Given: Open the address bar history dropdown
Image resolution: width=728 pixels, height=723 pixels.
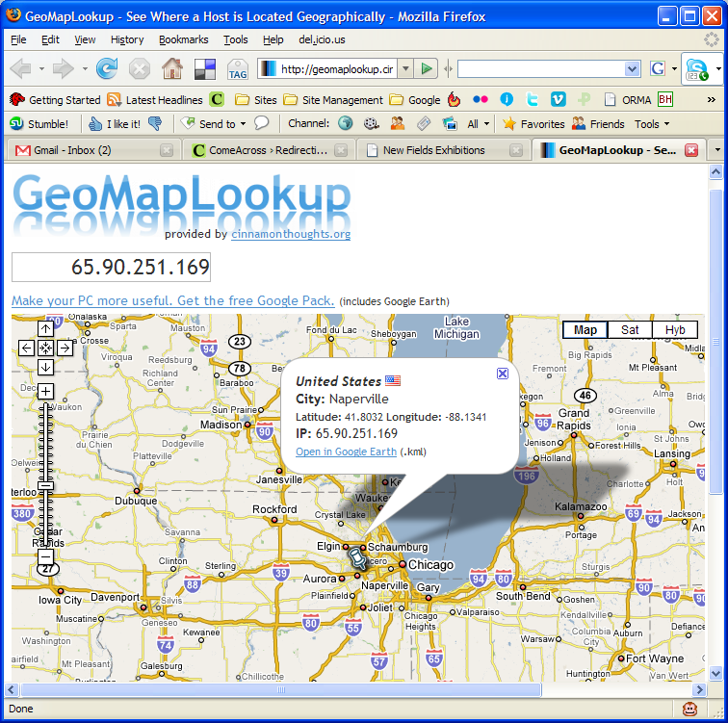Looking at the screenshot, I should pyautogui.click(x=405, y=68).
